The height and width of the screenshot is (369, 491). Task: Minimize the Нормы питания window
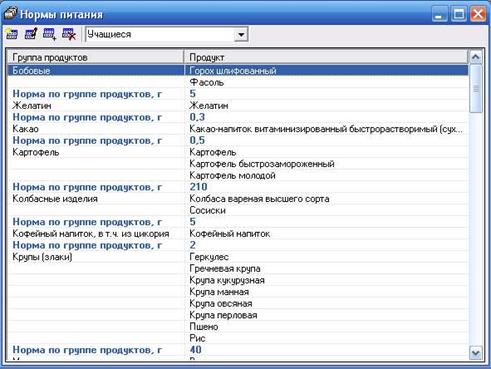click(439, 14)
